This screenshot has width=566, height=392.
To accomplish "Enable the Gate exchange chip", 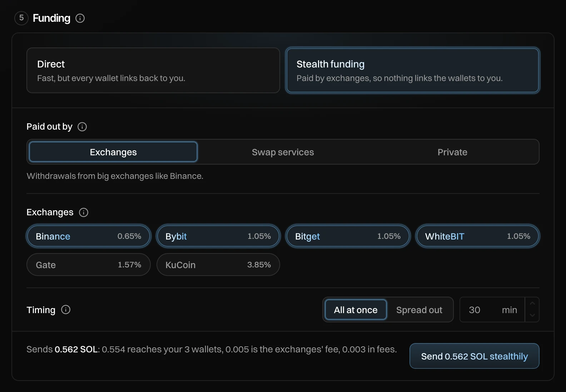I will [x=89, y=265].
